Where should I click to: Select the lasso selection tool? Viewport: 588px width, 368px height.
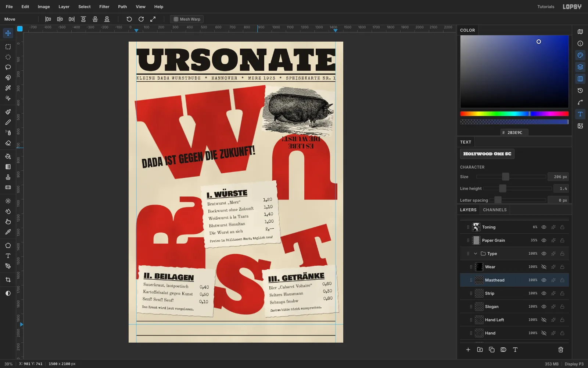click(8, 67)
